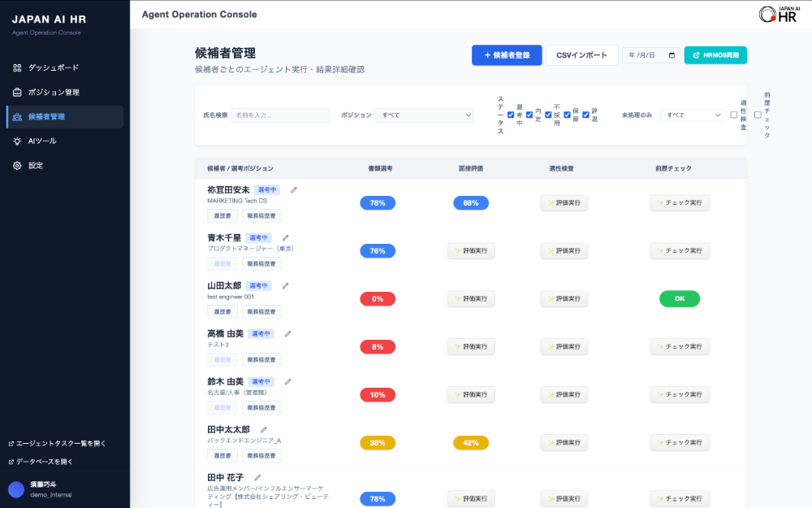Click 山田太郎's 0% score badge
Image resolution: width=812 pixels, height=508 pixels.
click(x=378, y=298)
